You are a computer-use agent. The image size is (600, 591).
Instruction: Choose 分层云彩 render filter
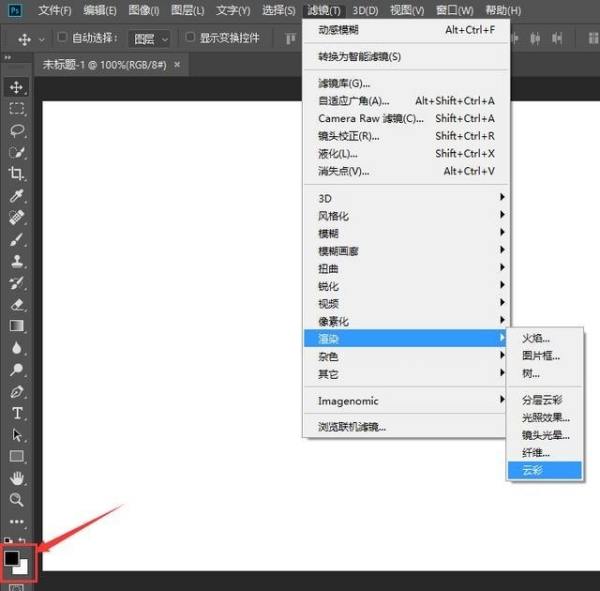545,400
